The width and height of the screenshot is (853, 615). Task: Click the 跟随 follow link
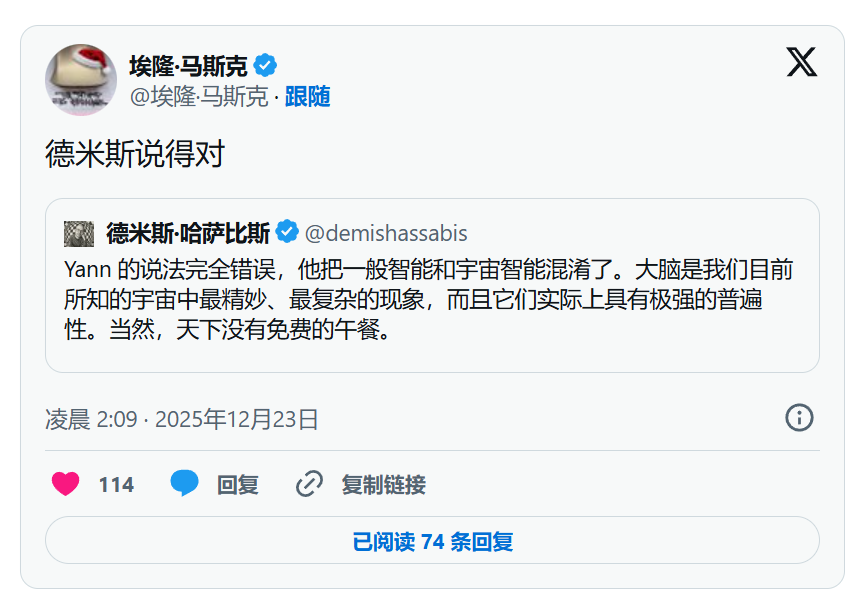coord(307,97)
